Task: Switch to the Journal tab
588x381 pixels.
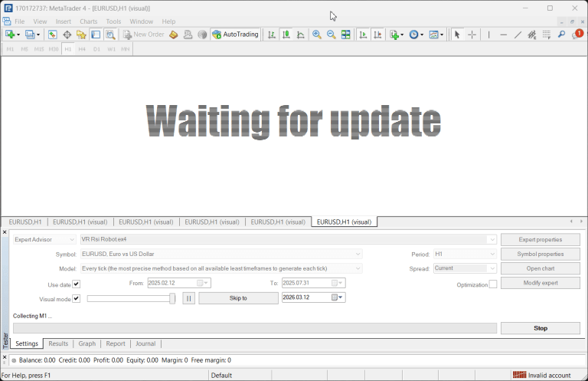Action: (145, 343)
